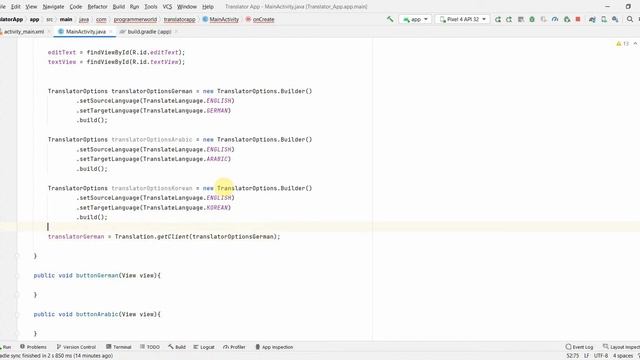Open the SDK Manager icon
The height and width of the screenshot is (360, 640).
[x=615, y=19]
